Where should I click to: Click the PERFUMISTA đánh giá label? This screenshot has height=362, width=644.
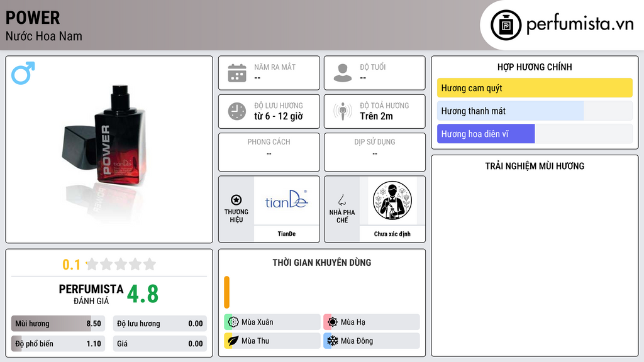click(x=91, y=294)
